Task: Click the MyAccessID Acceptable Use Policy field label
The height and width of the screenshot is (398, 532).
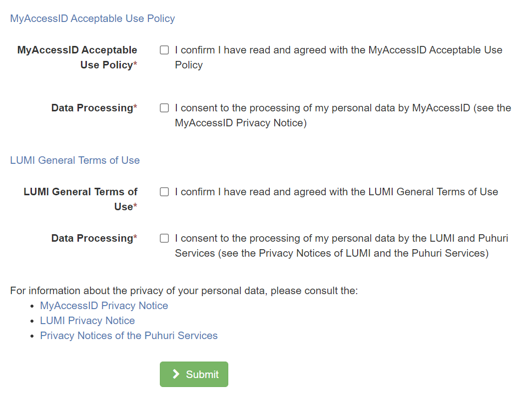Action: pyautogui.click(x=77, y=57)
